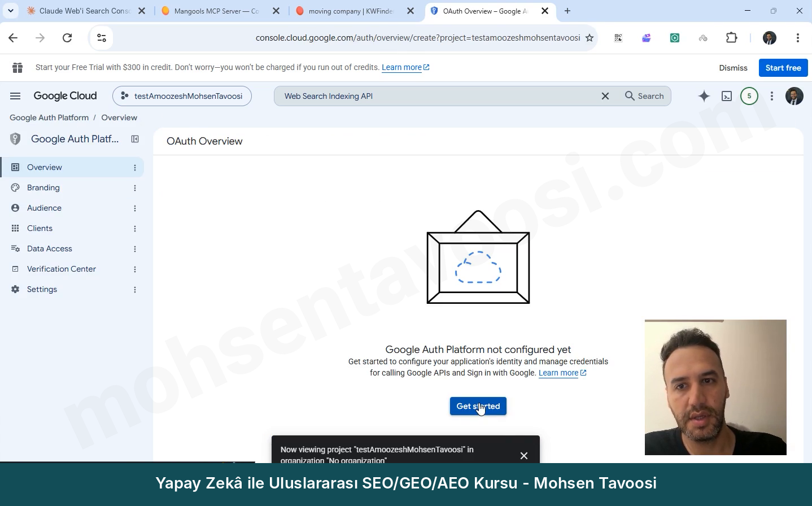Open a new browser tab

pyautogui.click(x=567, y=11)
